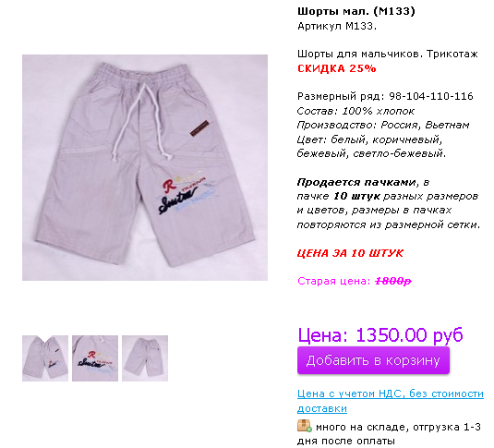Click the purple Цена: 1350.00 руб text
Image resolution: width=494 pixels, height=448 pixels.
[x=380, y=334]
